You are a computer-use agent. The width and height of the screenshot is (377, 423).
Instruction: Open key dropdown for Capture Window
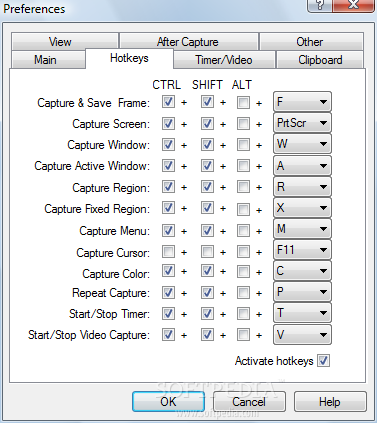pos(302,144)
